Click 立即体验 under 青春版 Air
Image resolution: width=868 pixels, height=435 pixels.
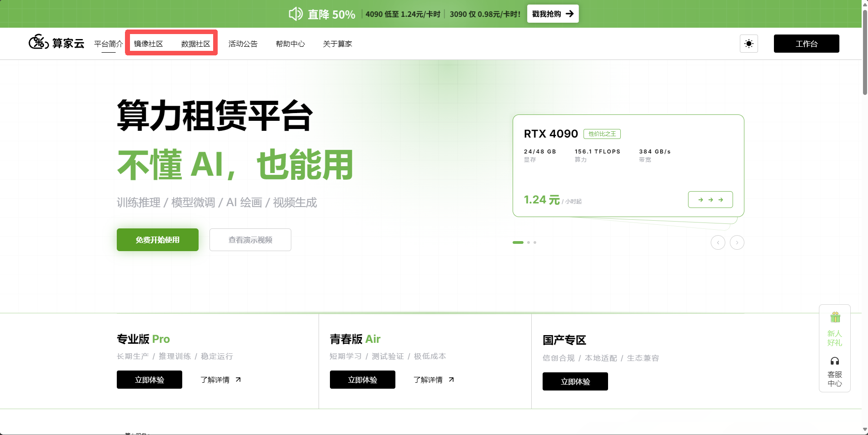(363, 380)
